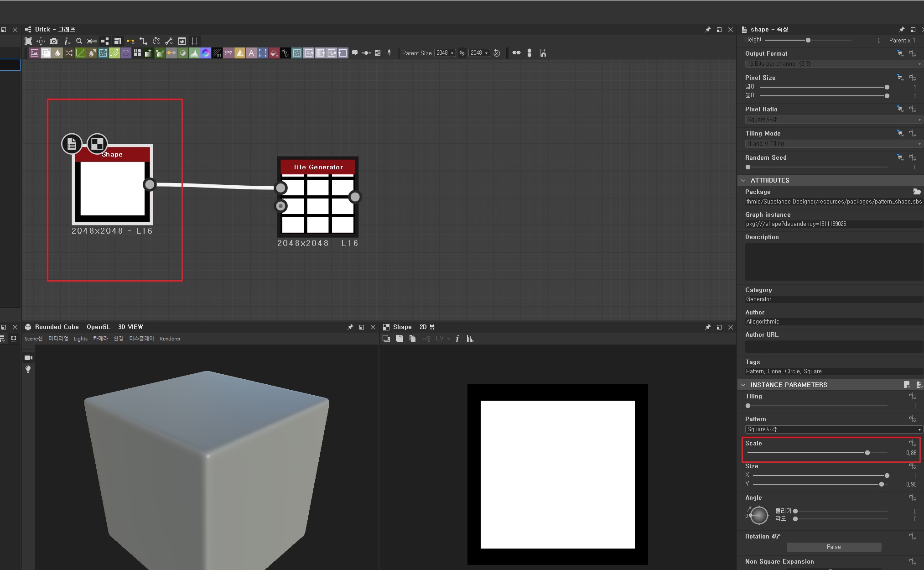Image resolution: width=924 pixels, height=570 pixels.
Task: Click the wrench tools icon in graph toolbar
Action: pyautogui.click(x=169, y=41)
